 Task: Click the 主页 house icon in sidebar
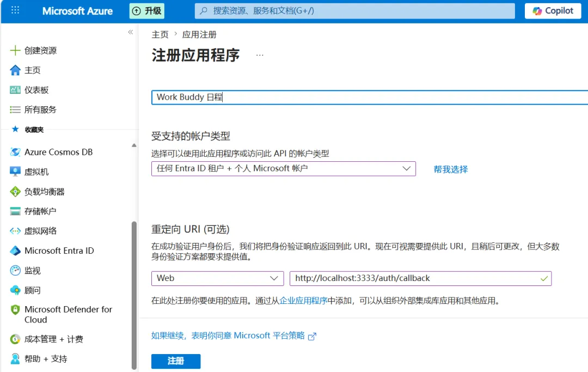tap(15, 70)
